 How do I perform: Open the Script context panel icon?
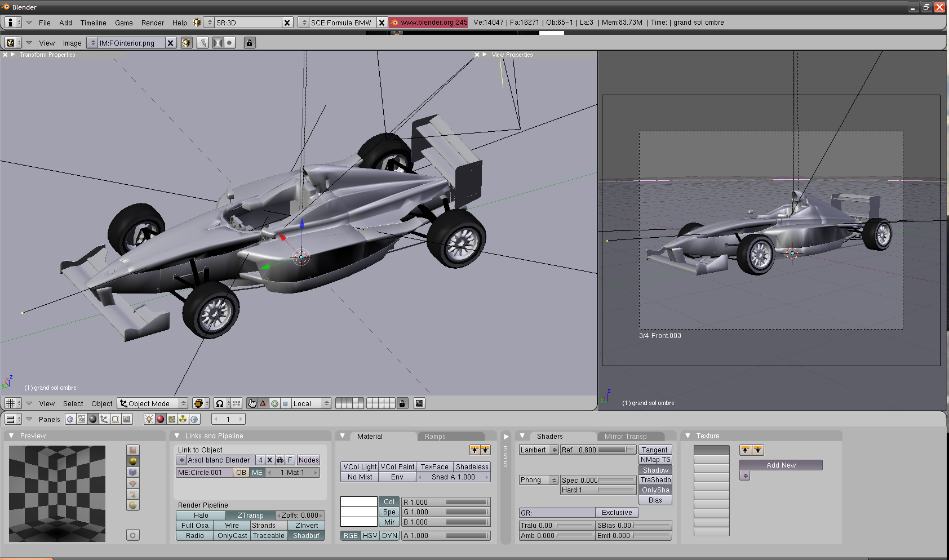82,419
